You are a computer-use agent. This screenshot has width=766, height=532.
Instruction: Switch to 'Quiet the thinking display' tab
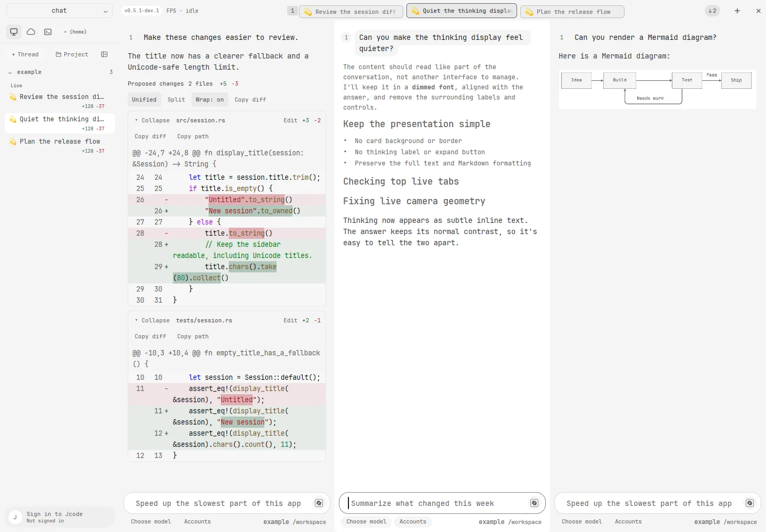tap(462, 11)
